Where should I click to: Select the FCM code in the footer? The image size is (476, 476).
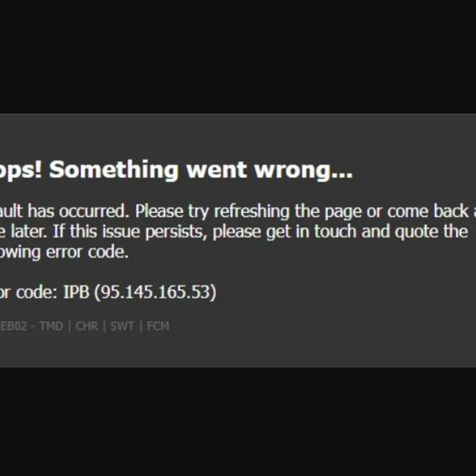(x=158, y=327)
